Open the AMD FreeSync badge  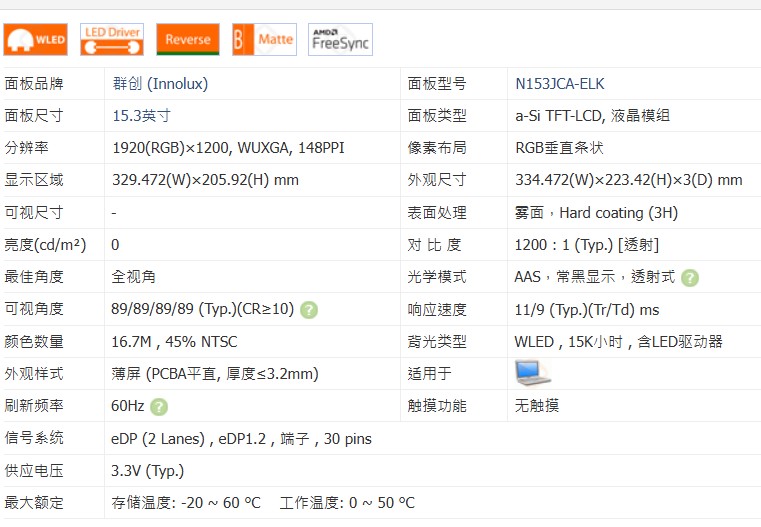(x=340, y=40)
